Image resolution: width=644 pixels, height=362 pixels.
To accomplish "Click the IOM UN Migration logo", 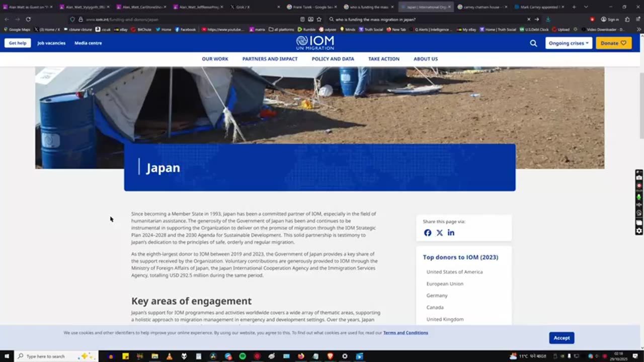I will tap(315, 43).
